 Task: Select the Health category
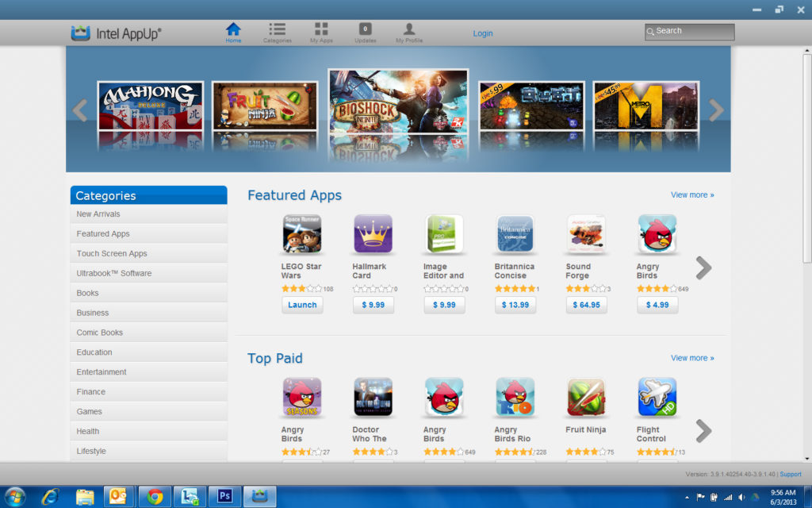pyautogui.click(x=148, y=431)
